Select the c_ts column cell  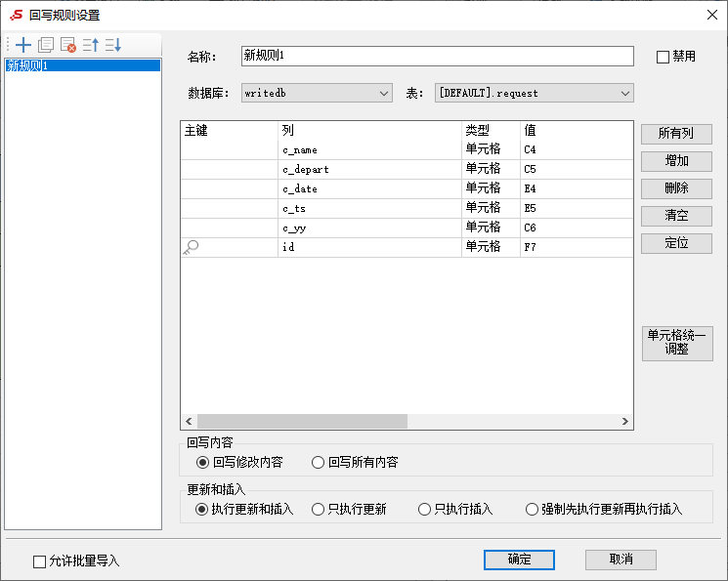pyautogui.click(x=370, y=208)
